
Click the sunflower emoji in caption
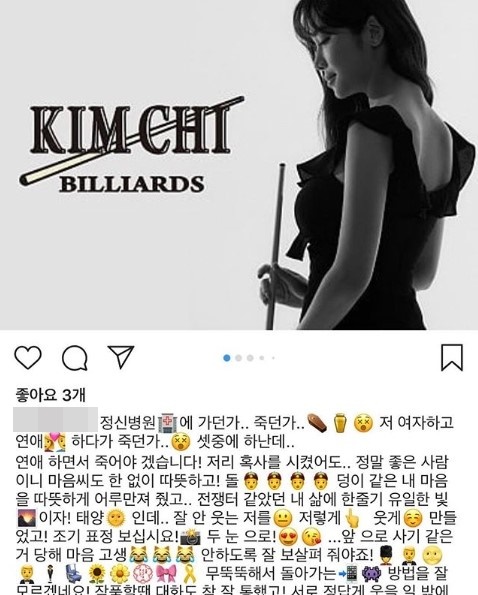[96, 575]
